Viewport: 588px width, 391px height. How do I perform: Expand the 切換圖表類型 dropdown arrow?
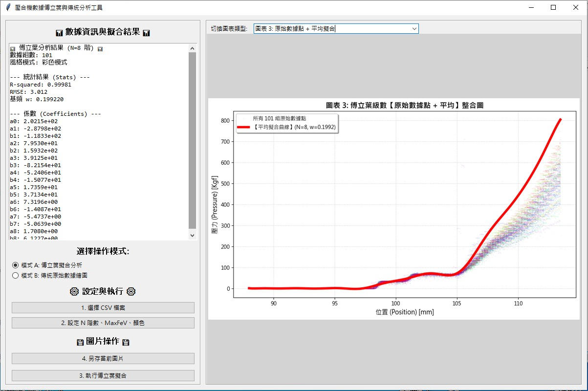pos(414,29)
